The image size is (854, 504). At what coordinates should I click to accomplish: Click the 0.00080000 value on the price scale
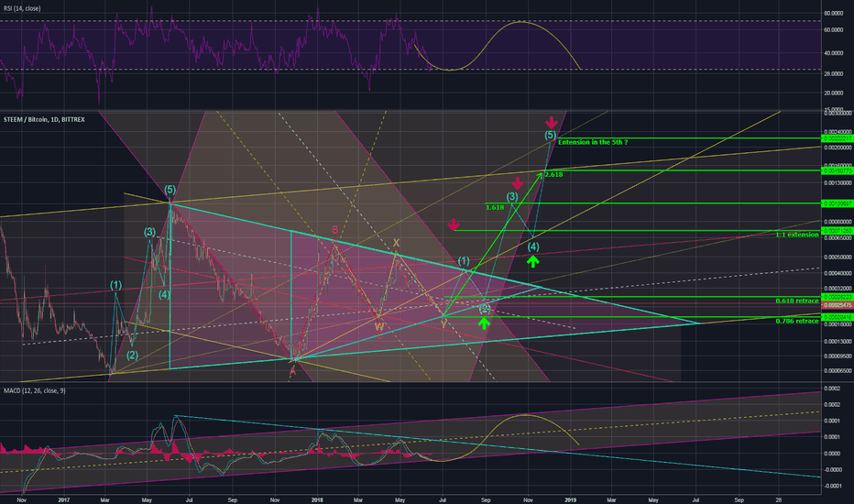838,222
